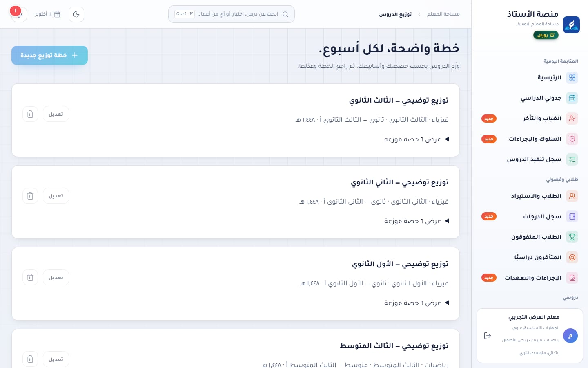588x368 pixels.
Task: Click the title توزيع توضيحي – الثاني الثانوي
Action: pyautogui.click(x=400, y=182)
